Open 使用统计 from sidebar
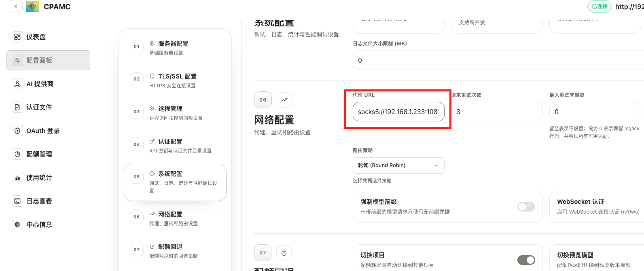644x271 pixels. tap(48, 178)
